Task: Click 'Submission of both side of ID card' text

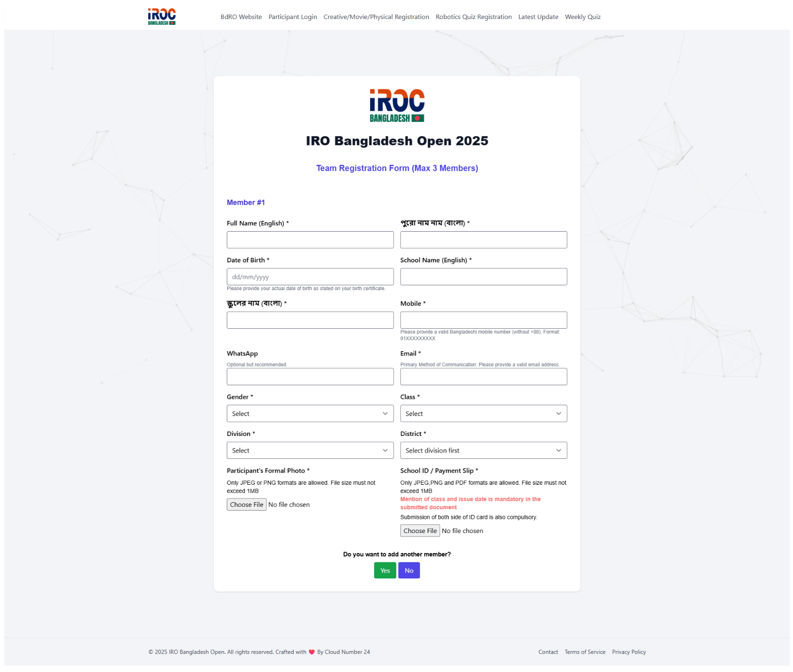Action: click(x=469, y=517)
